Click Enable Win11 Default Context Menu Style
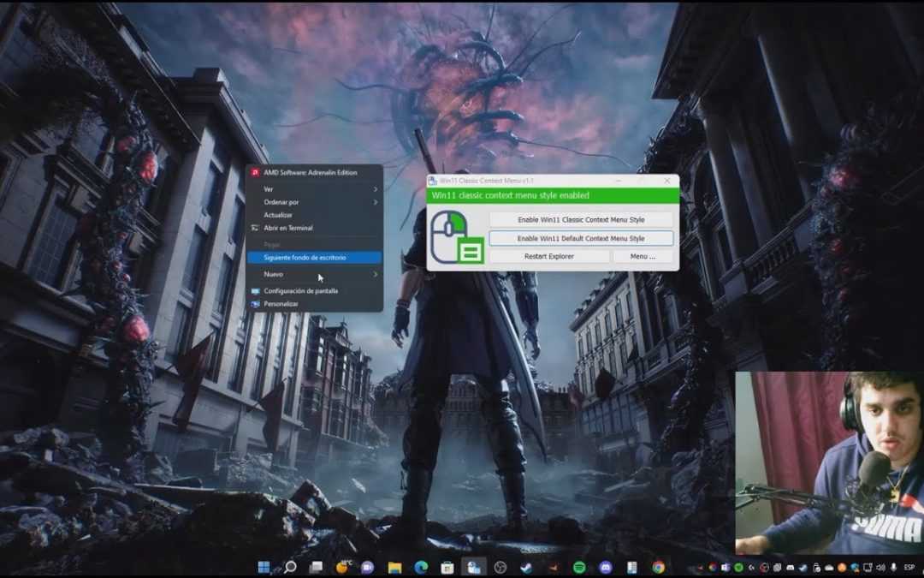Screen dimensions: 924x578 581,238
